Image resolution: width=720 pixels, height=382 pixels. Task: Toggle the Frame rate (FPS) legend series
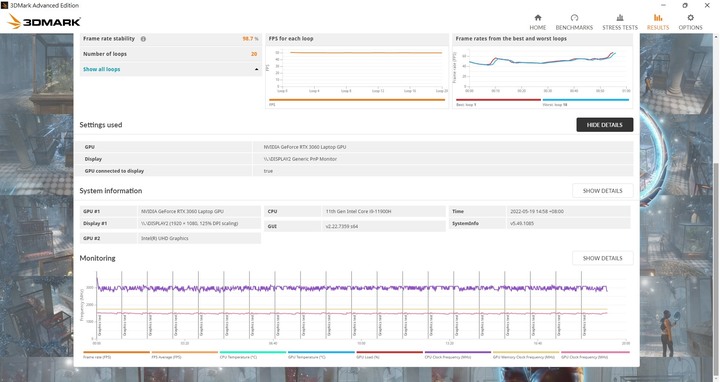(116, 355)
